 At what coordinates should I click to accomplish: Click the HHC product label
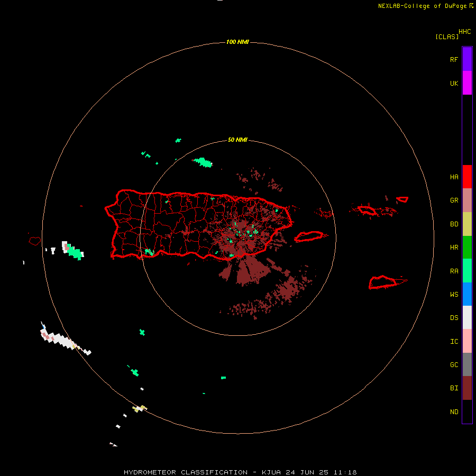click(465, 32)
